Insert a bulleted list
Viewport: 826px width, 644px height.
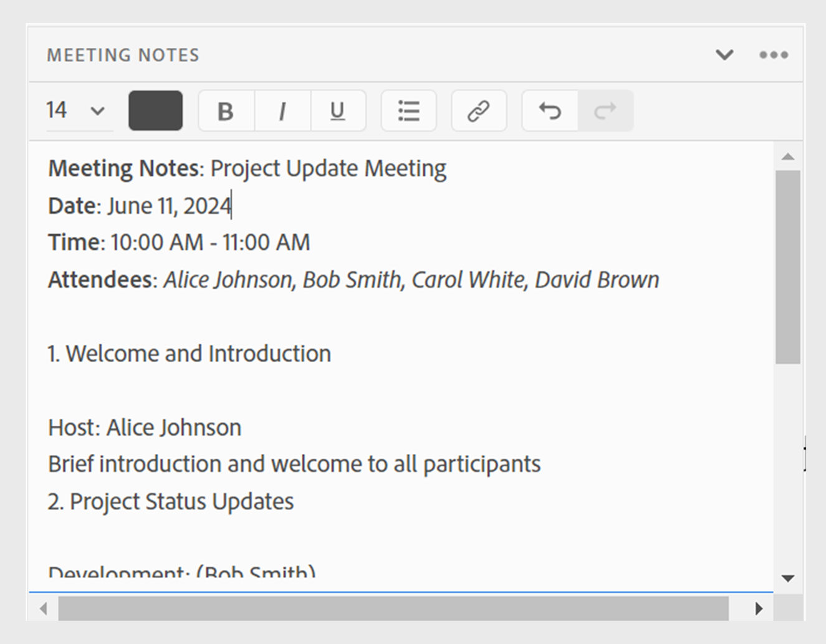pos(409,111)
